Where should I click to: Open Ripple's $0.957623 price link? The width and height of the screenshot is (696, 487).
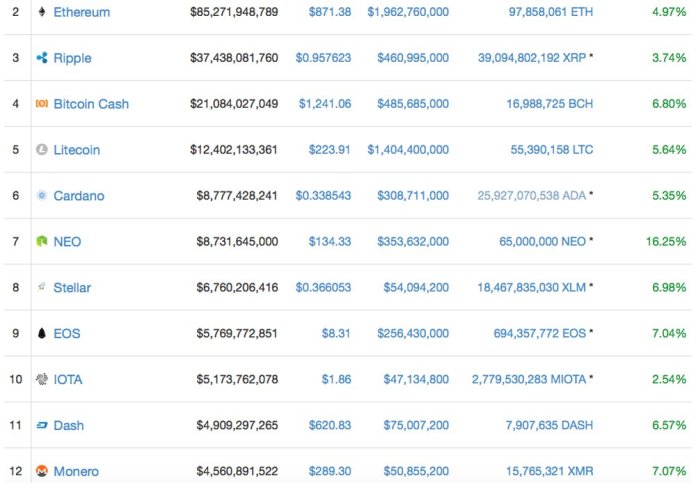pyautogui.click(x=323, y=58)
